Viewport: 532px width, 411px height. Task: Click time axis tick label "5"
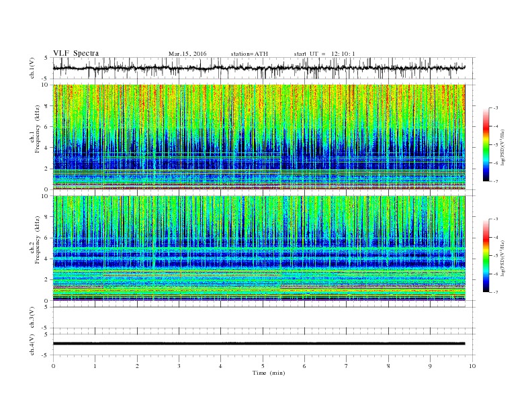click(x=263, y=366)
